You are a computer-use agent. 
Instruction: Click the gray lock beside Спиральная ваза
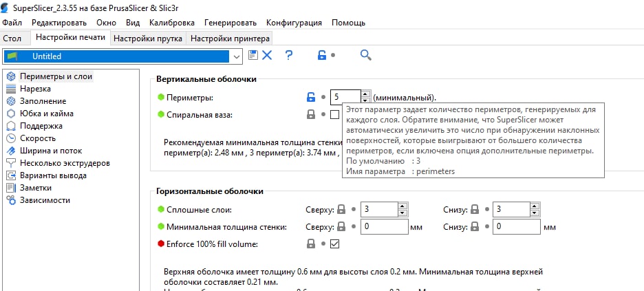pyautogui.click(x=311, y=114)
